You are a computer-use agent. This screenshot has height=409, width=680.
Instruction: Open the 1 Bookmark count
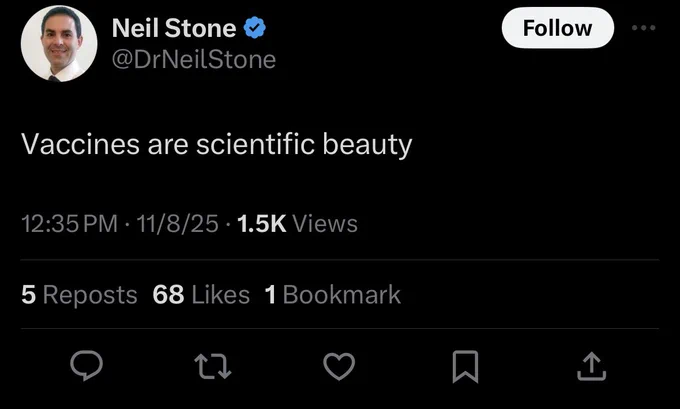(x=332, y=295)
